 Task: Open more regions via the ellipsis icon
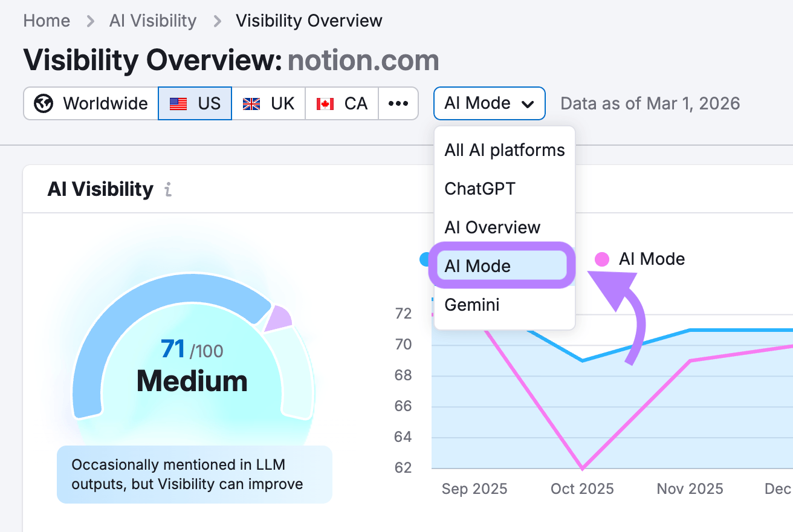click(x=398, y=103)
